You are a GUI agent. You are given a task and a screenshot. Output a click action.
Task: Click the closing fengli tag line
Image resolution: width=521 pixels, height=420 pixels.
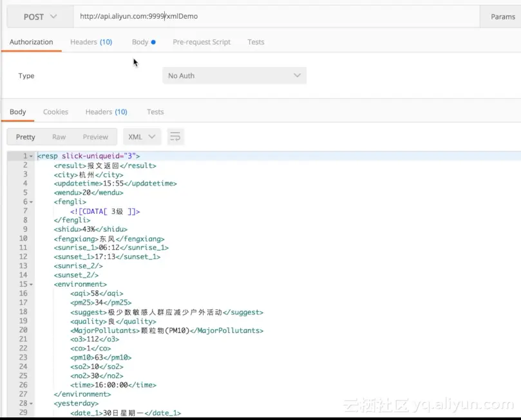point(71,220)
